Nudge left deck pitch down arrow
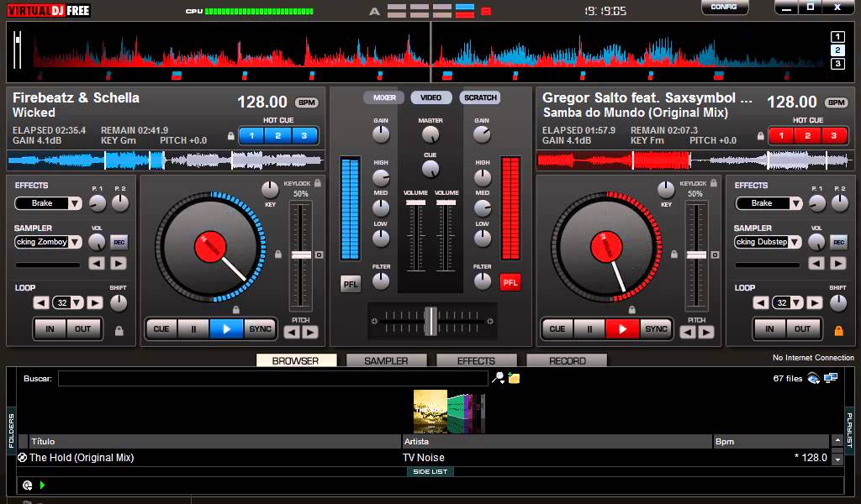 pos(292,333)
